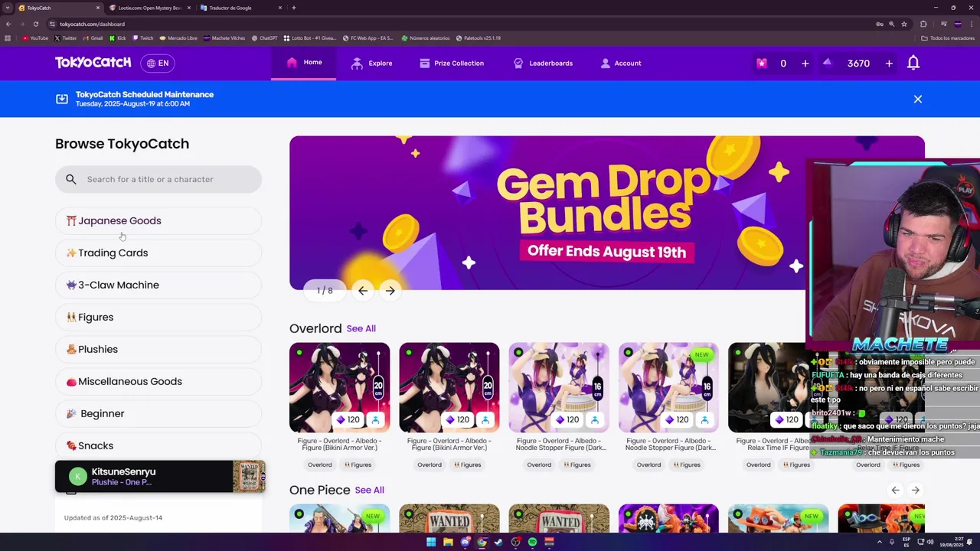Screen dimensions: 980x551
Task: Click the pink ticket balance icon
Action: click(761, 64)
